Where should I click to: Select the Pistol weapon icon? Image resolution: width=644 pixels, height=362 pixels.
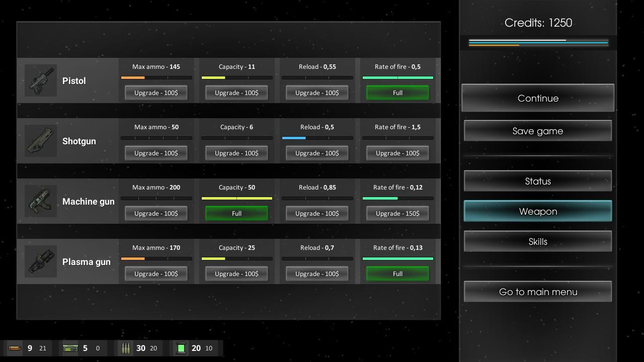point(40,80)
